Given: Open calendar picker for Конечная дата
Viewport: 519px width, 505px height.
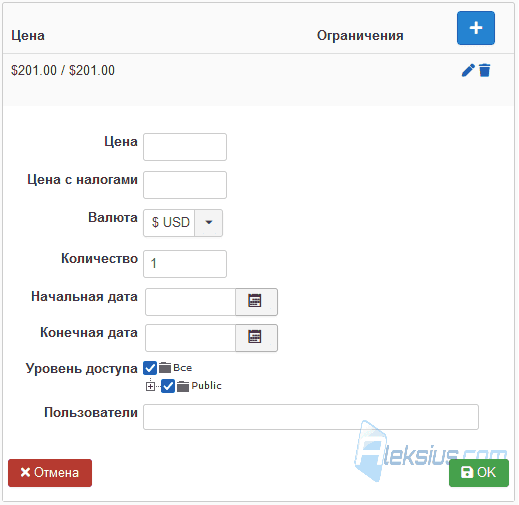Looking at the screenshot, I should click(x=256, y=338).
